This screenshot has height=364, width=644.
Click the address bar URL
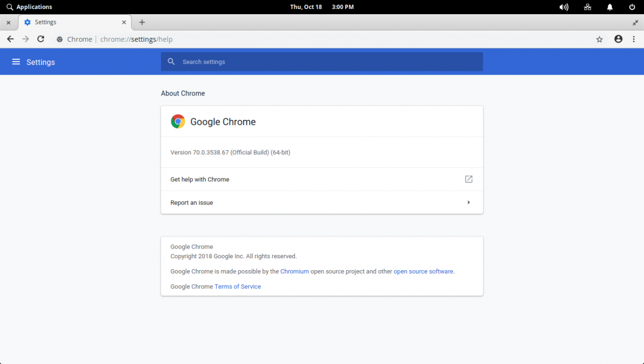pyautogui.click(x=136, y=39)
